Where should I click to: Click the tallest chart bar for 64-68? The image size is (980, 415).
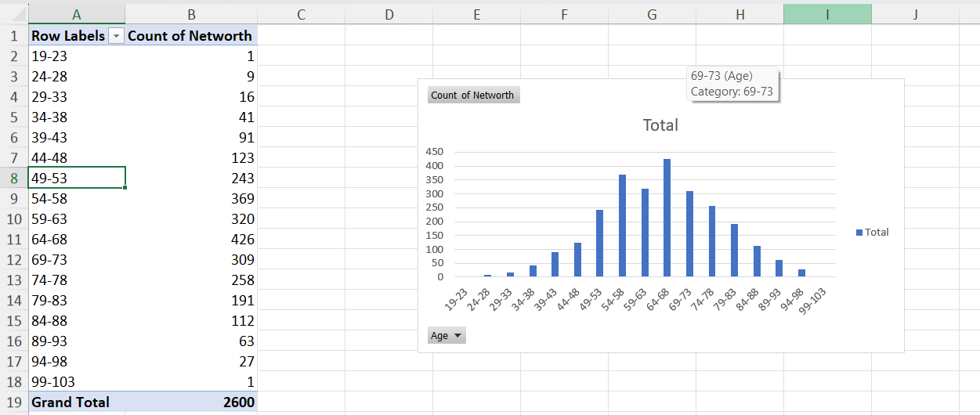tap(667, 219)
